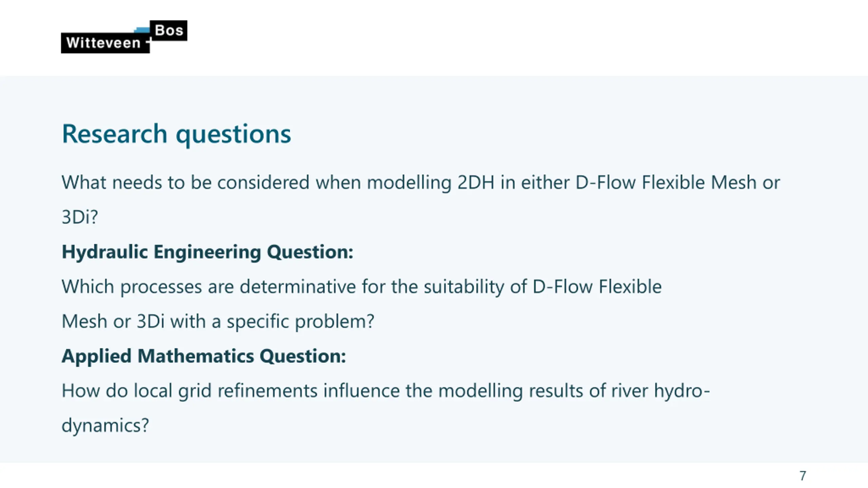Click the word '2DH' in the first question

pyautogui.click(x=476, y=183)
